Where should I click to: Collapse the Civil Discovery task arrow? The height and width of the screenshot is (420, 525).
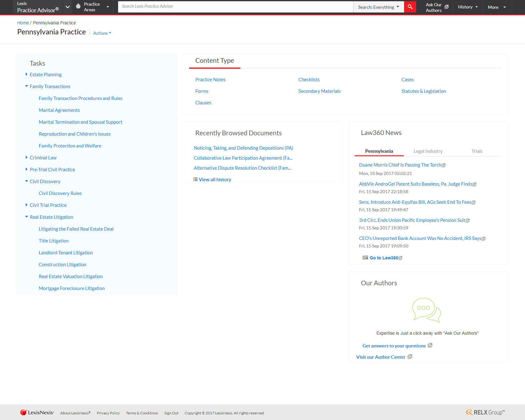26,181
